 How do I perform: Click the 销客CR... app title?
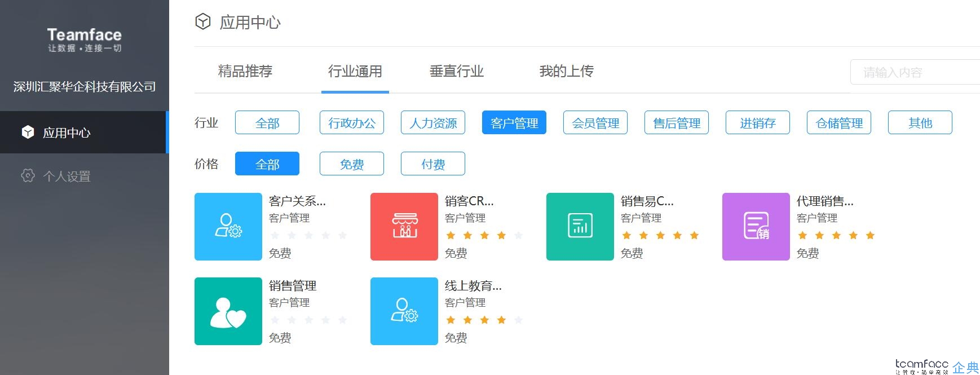tap(469, 201)
